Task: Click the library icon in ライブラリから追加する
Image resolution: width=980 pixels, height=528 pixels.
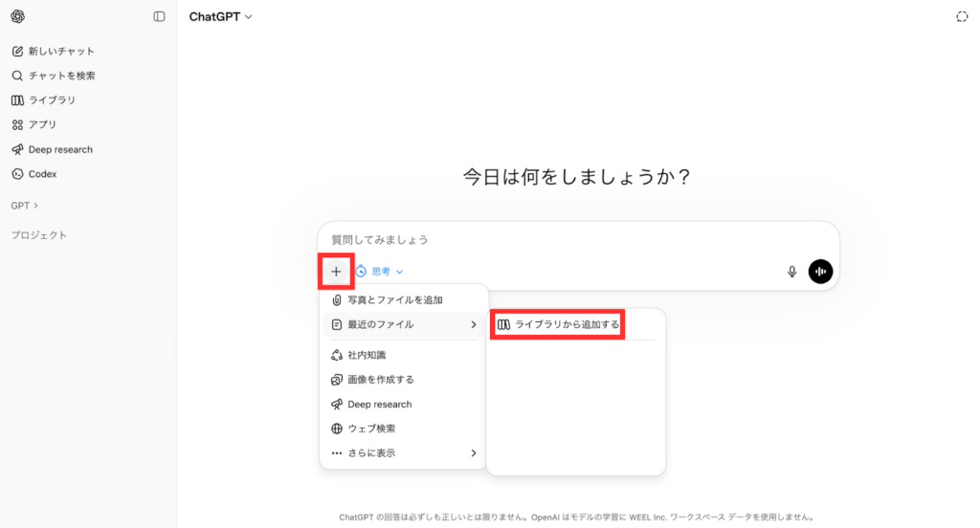Action: [503, 324]
